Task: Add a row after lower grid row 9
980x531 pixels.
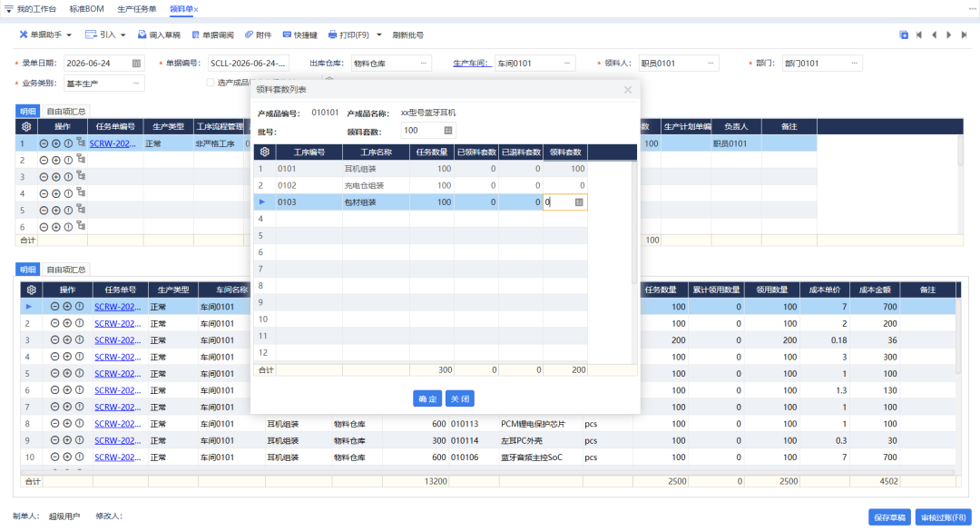Action: pos(67,440)
